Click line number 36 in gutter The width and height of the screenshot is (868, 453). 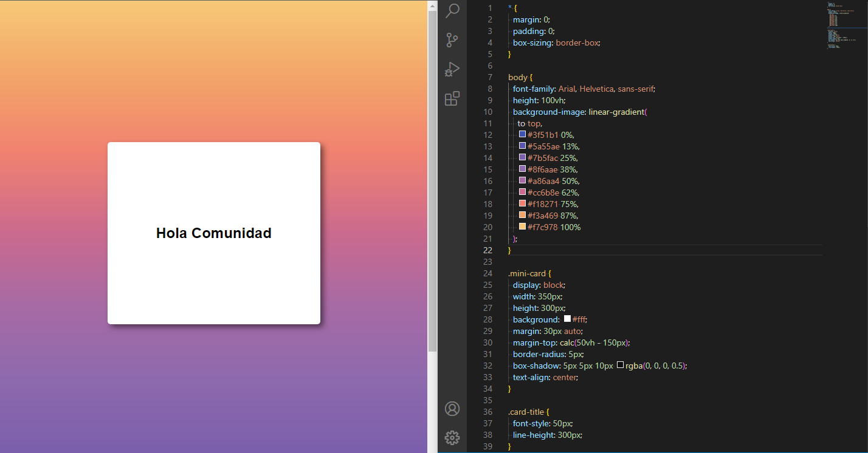pyautogui.click(x=487, y=412)
